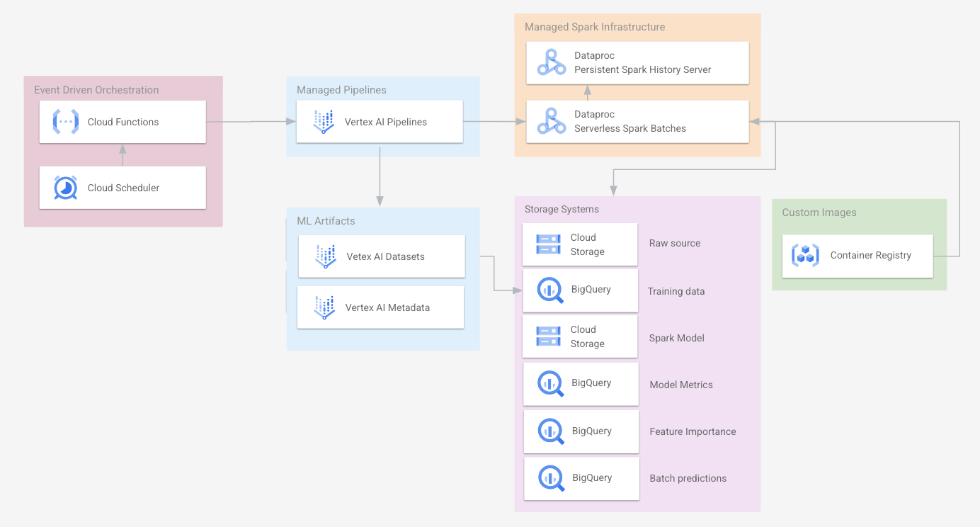Click 'Persistent Spark History Server' text
The width and height of the screenshot is (980, 527).
(643, 69)
